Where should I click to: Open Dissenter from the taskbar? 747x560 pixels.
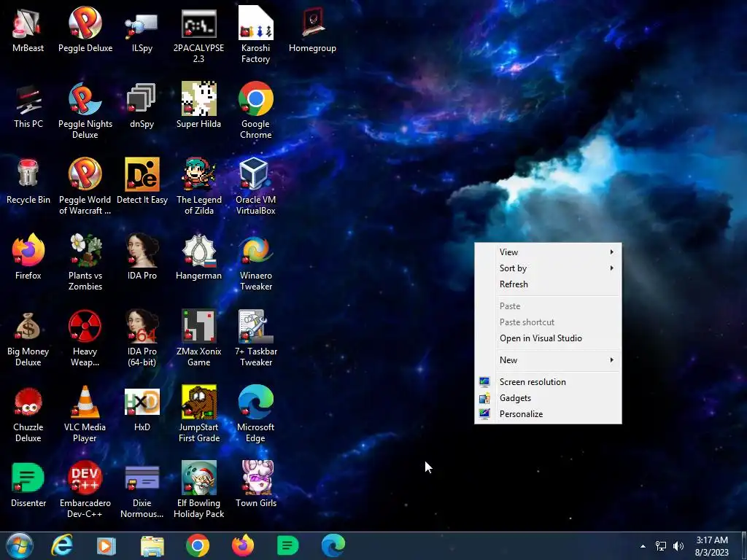pos(287,545)
